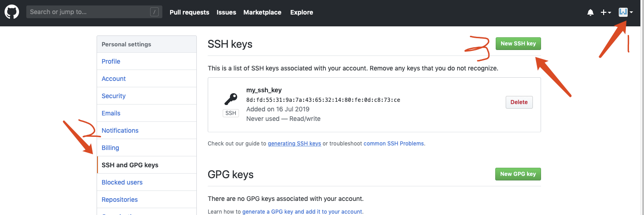The image size is (644, 215).
Task: Focus the Search or jump to field
Action: 94,12
